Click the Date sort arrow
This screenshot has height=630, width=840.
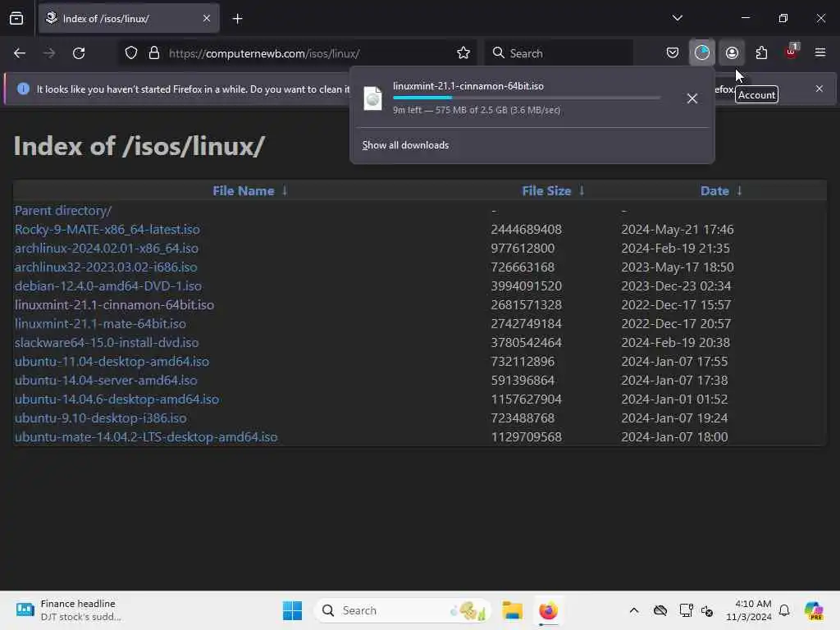coord(739,190)
